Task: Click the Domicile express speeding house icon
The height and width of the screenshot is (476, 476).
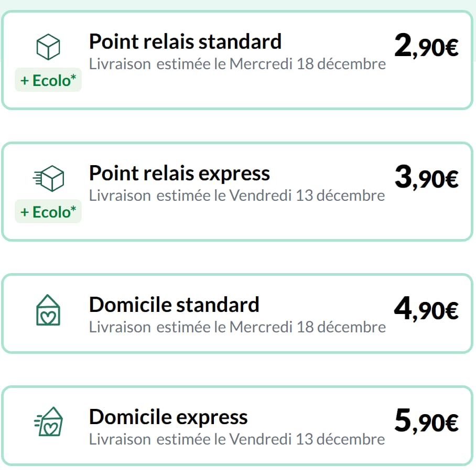Action: (48, 421)
